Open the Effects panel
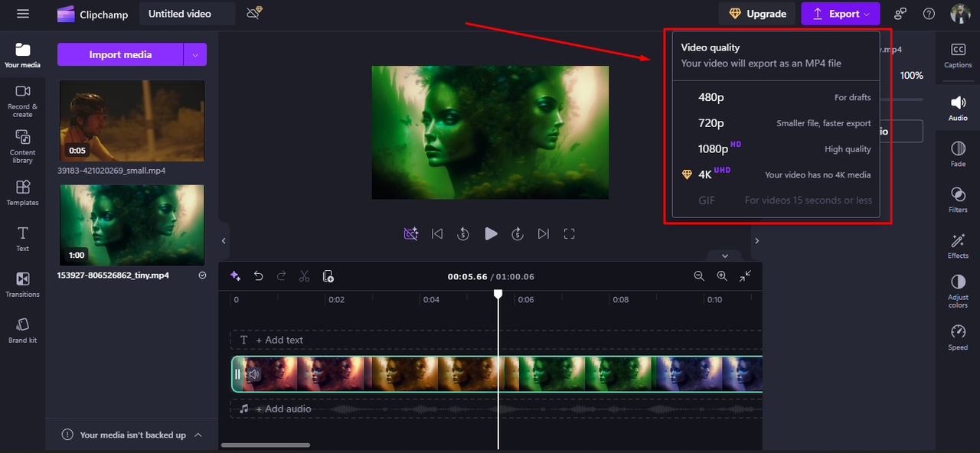The width and height of the screenshot is (980, 453). 958,246
